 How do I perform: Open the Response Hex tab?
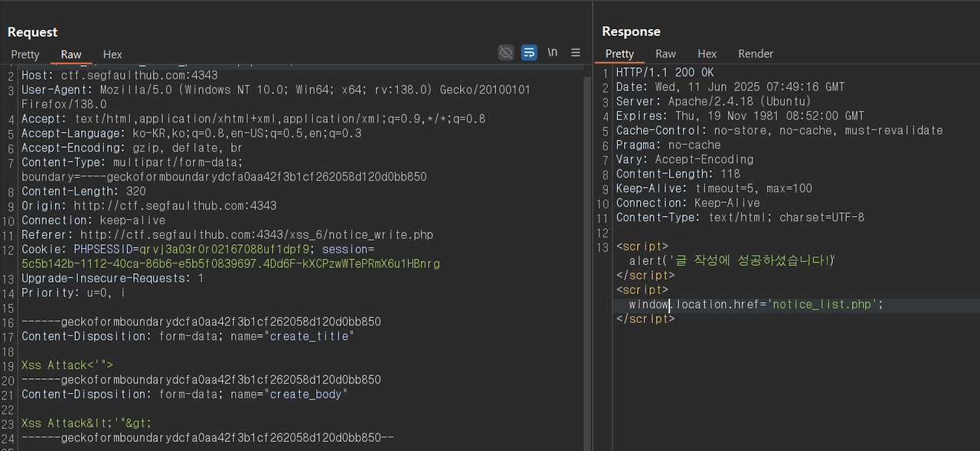pos(707,54)
